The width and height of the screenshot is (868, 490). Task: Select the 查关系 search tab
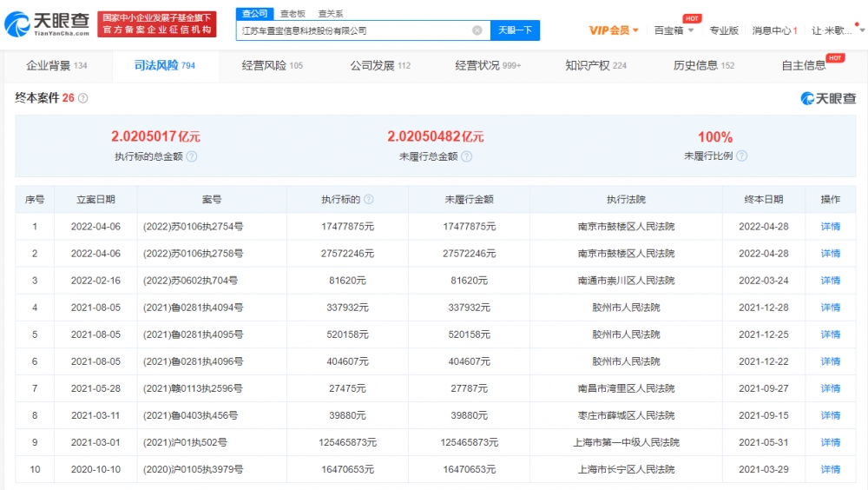[331, 13]
